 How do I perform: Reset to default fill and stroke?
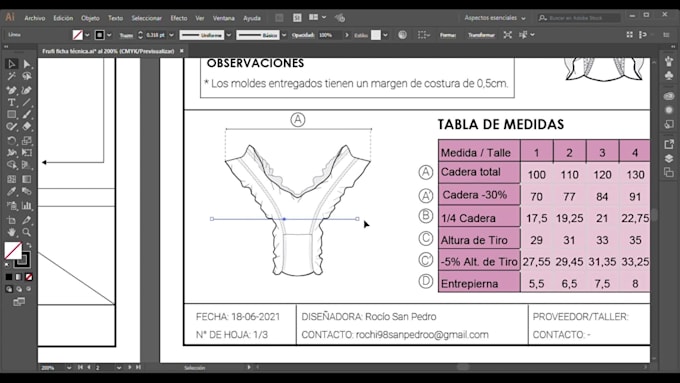pos(7,264)
